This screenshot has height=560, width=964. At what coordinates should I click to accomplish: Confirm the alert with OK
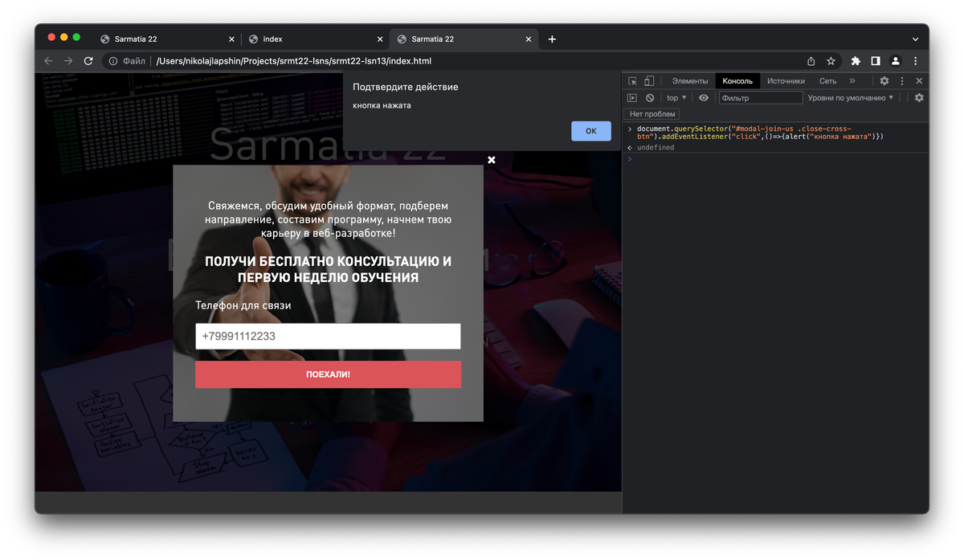pos(591,131)
